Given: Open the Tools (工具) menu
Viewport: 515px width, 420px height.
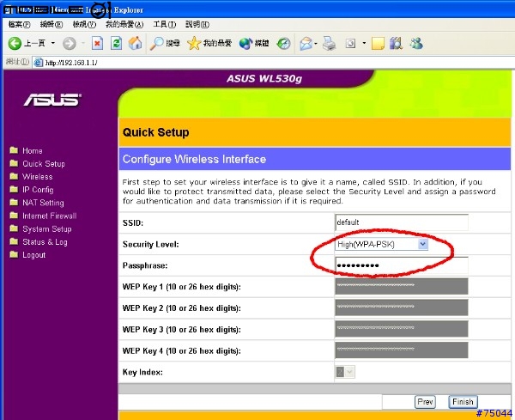Looking at the screenshot, I should tap(165, 24).
